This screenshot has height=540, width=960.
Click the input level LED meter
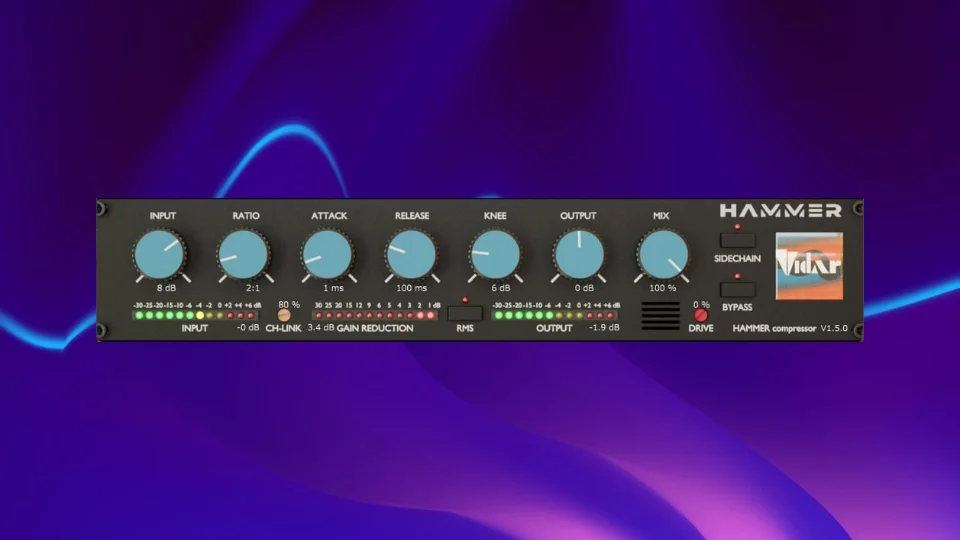[x=195, y=315]
